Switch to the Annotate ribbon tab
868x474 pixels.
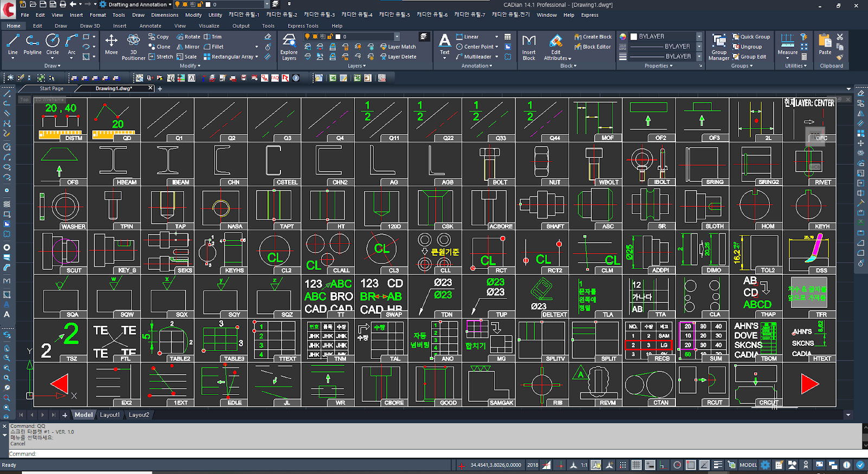click(x=150, y=26)
